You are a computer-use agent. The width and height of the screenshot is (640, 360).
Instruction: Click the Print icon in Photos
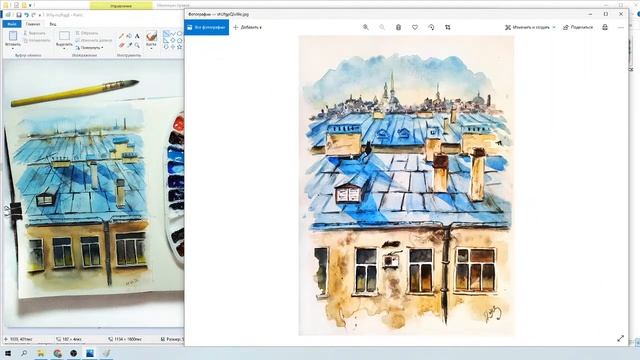[605, 27]
